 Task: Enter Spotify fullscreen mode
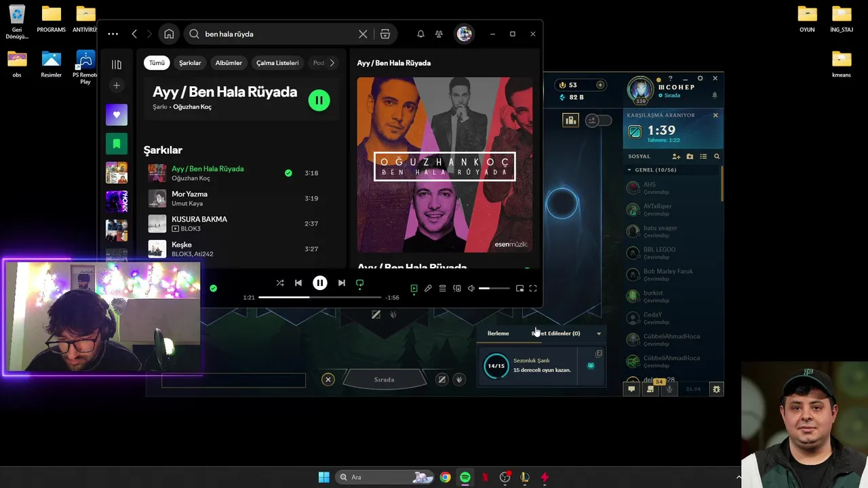533,288
